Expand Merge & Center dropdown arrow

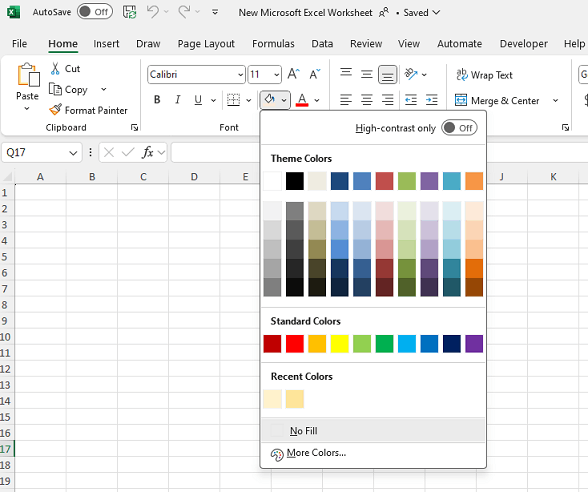[555, 100]
